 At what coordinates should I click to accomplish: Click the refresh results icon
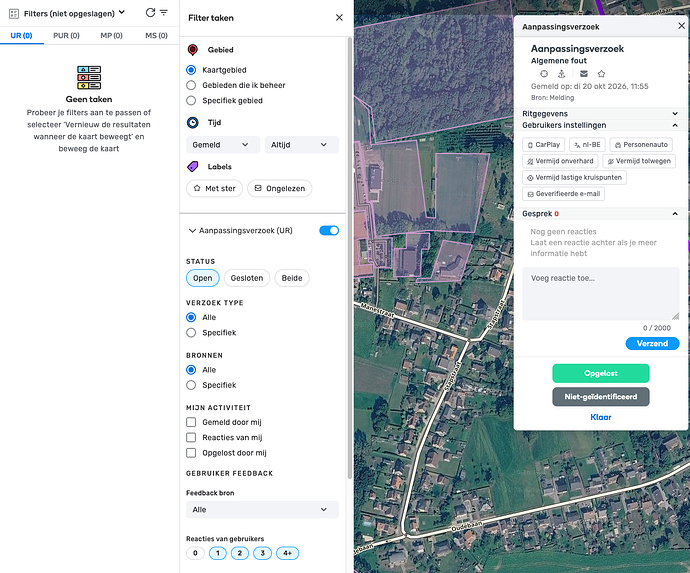tap(150, 13)
